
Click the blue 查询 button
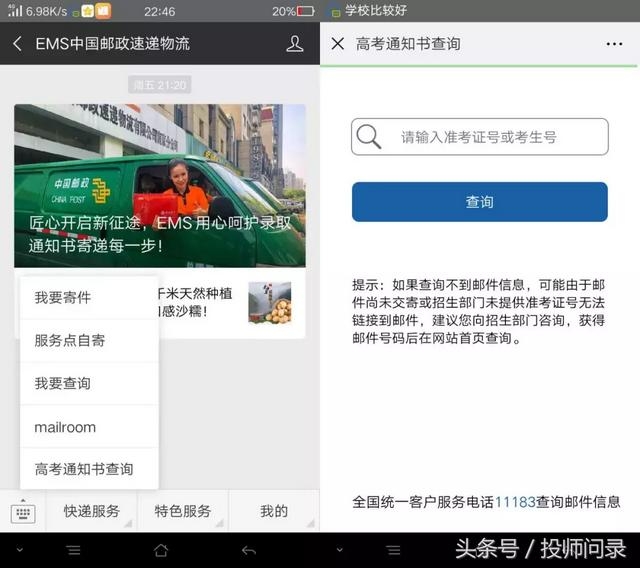(x=480, y=202)
